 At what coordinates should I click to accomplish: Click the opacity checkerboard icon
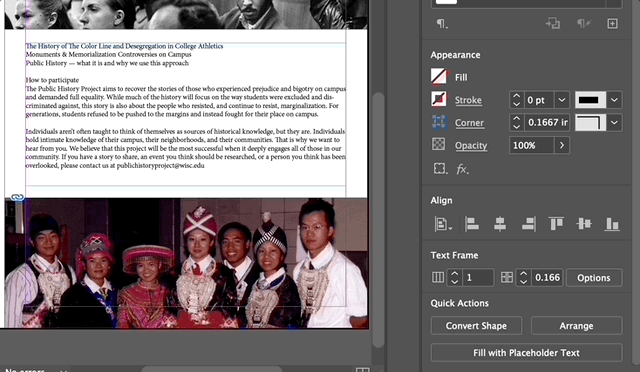(439, 145)
